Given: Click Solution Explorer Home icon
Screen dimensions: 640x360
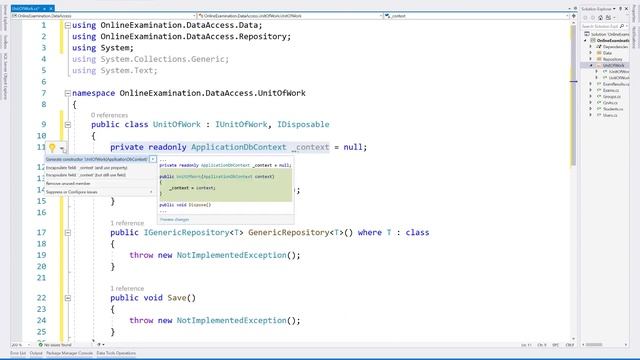Looking at the screenshot, I should (x=600, y=18).
